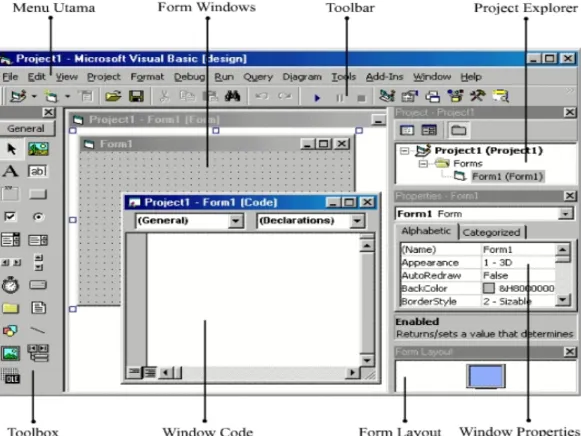Screen dimensions: 581x436
Task: Open the Form1 object dropdown in Properties
Action: pyautogui.click(x=565, y=214)
